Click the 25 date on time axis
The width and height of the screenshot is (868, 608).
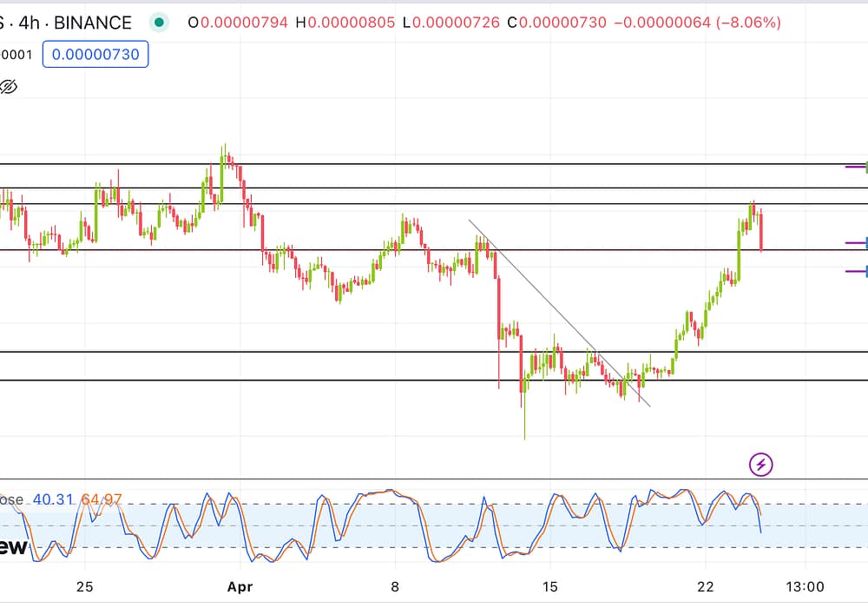pyautogui.click(x=84, y=585)
